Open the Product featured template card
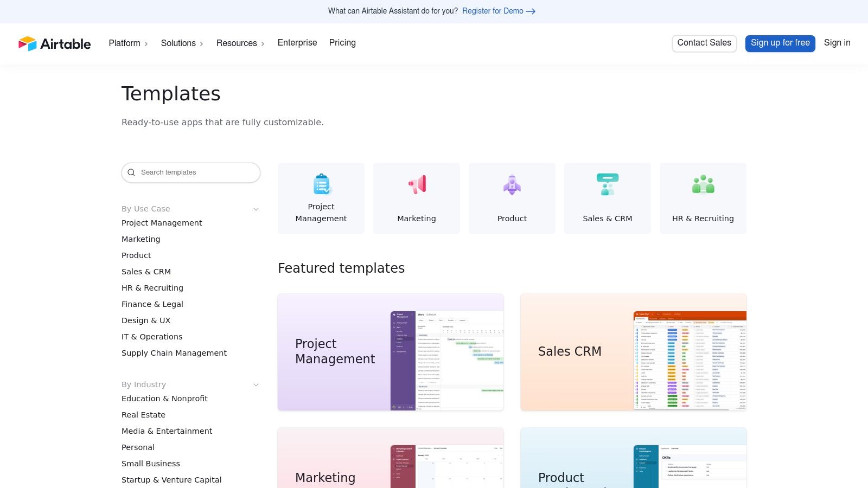The height and width of the screenshot is (488, 868). pyautogui.click(x=634, y=458)
